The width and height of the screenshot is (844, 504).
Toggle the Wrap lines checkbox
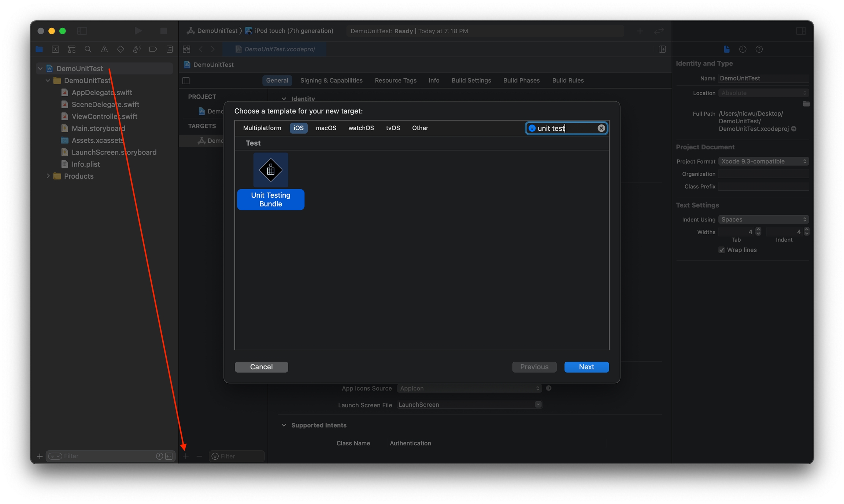(721, 250)
